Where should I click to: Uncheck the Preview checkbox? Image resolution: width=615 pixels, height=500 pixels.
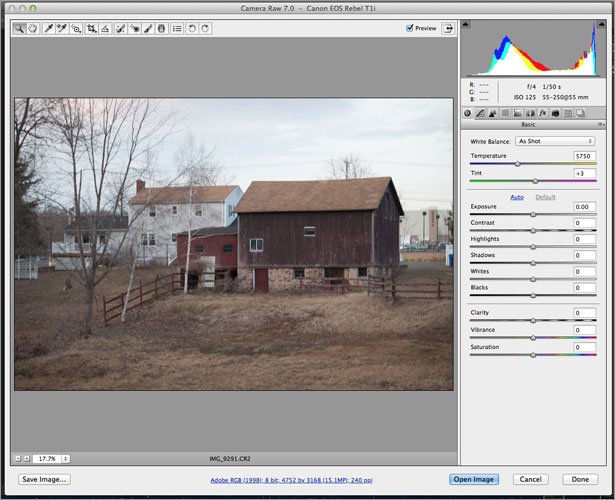tap(410, 28)
